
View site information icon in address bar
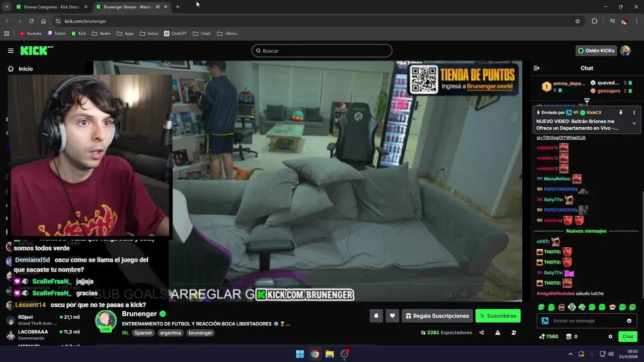(x=58, y=21)
